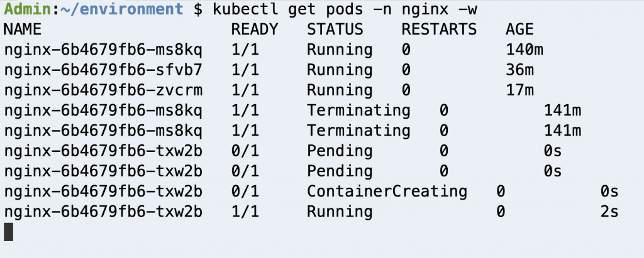Click the 2s age value

coord(609,212)
